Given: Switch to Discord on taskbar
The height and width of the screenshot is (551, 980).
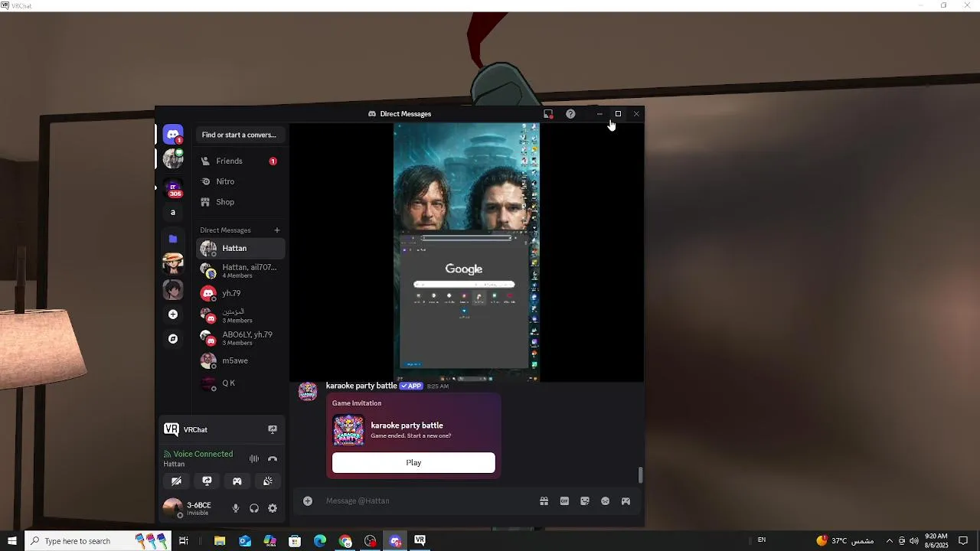Looking at the screenshot, I should [x=395, y=541].
